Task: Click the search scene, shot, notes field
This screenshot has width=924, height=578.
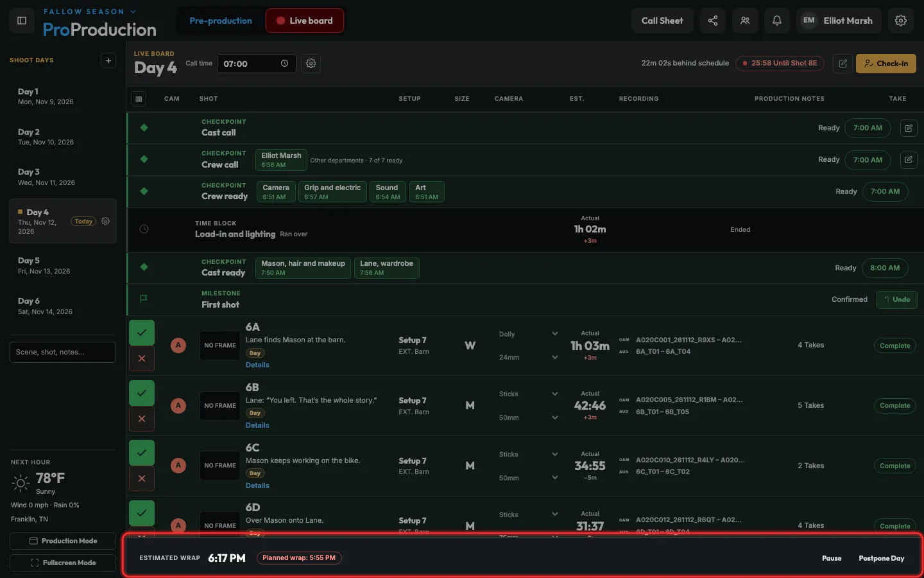Action: click(63, 352)
